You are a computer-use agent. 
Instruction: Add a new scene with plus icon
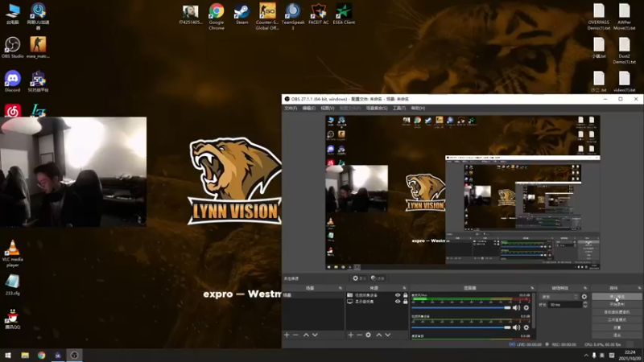point(287,335)
